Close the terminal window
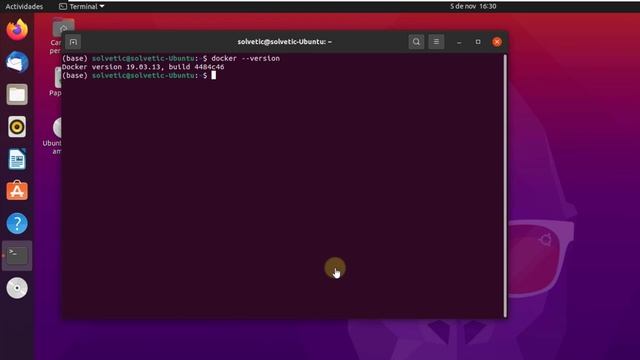Image resolution: width=640 pixels, height=360 pixels. [497, 42]
